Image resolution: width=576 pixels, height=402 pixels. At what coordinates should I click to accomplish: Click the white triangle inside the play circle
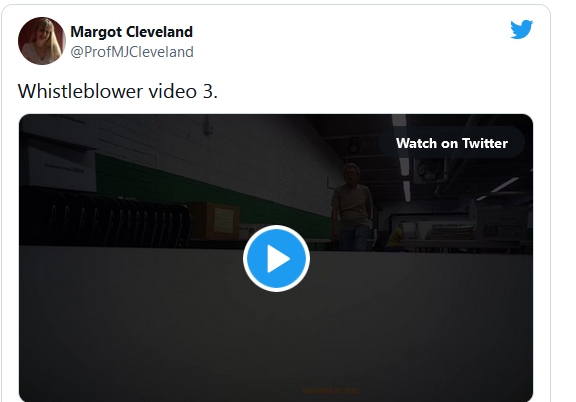pos(278,259)
